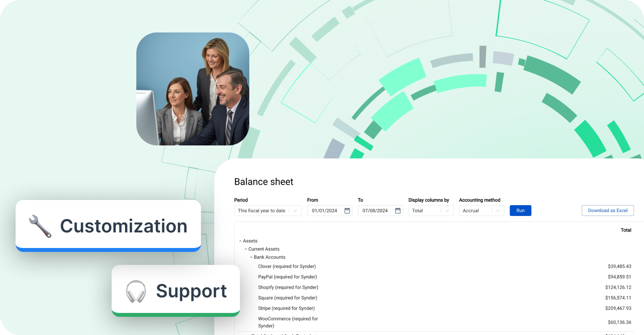The height and width of the screenshot is (335, 644).
Task: Click the wrench icon on Customization card
Action: (40, 226)
